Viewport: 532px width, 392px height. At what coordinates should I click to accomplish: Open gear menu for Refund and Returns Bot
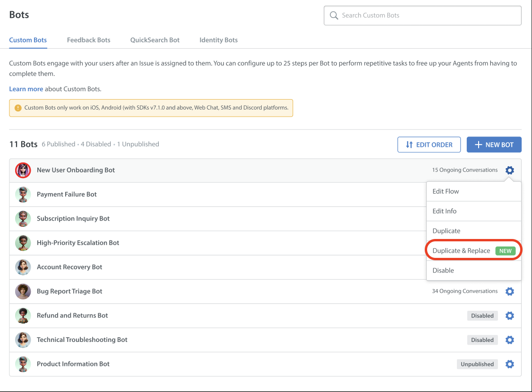pyautogui.click(x=509, y=315)
